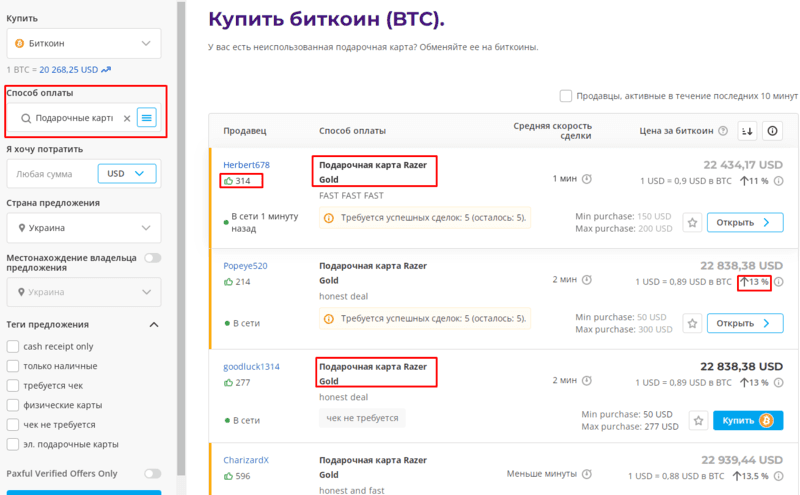The image size is (800, 495).
Task: Click the чек не требуется tag chip
Action: tap(362, 418)
